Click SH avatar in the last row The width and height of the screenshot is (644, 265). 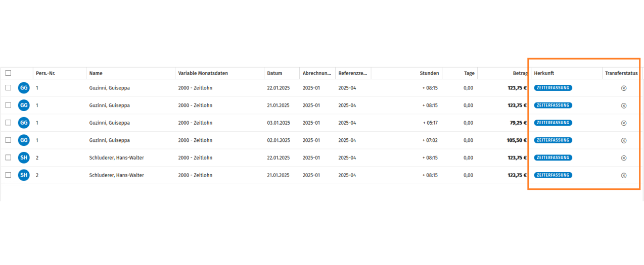point(24,175)
